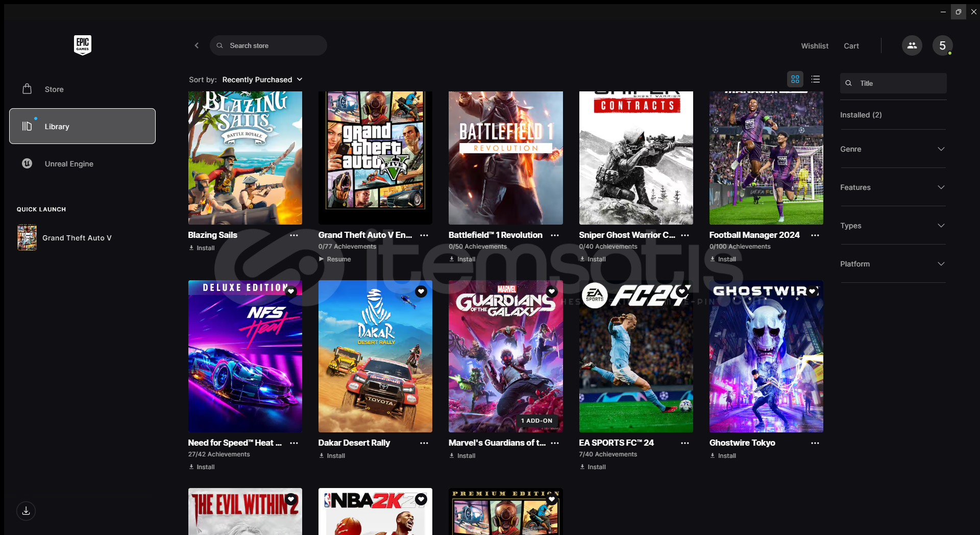Click the Football Manager 2024 title

click(754, 235)
